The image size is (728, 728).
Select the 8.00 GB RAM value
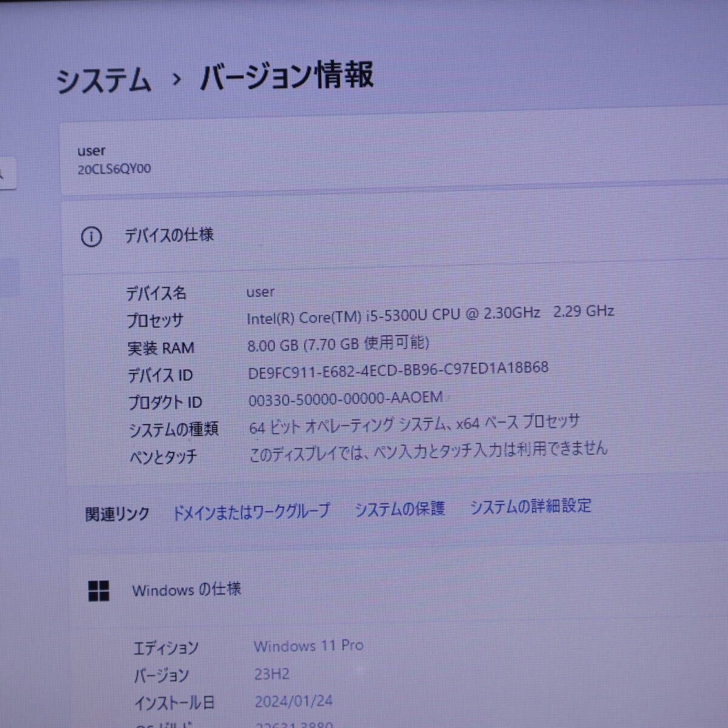click(339, 344)
